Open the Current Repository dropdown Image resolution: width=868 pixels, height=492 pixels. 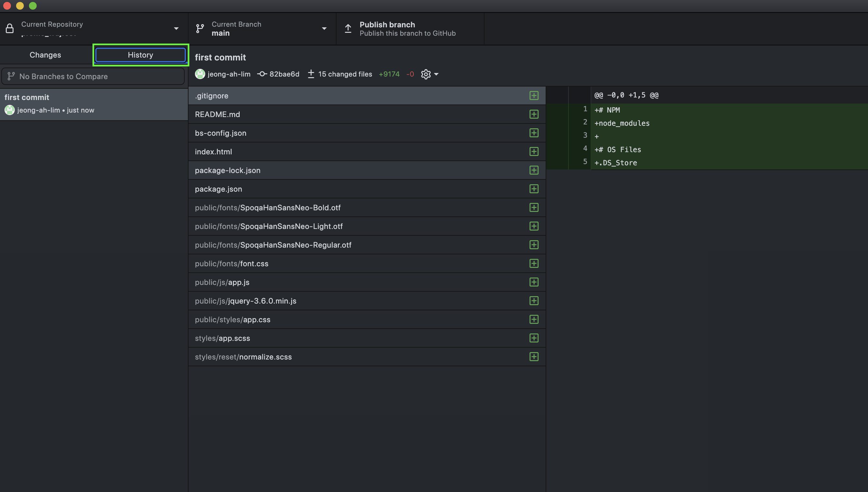176,29
